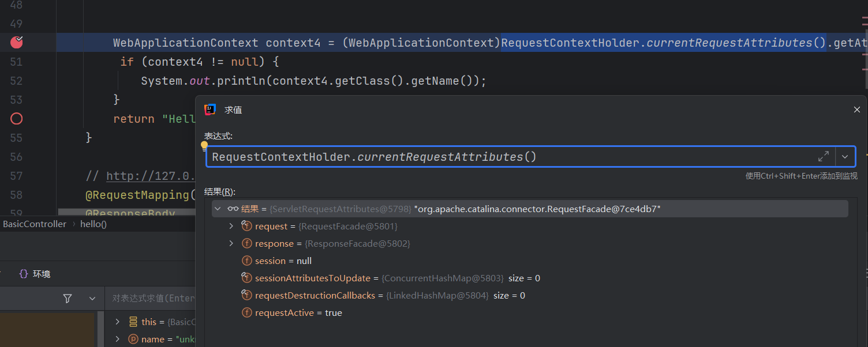Remove the breakpoint beside the return statement
The image size is (868, 347).
pyautogui.click(x=17, y=119)
